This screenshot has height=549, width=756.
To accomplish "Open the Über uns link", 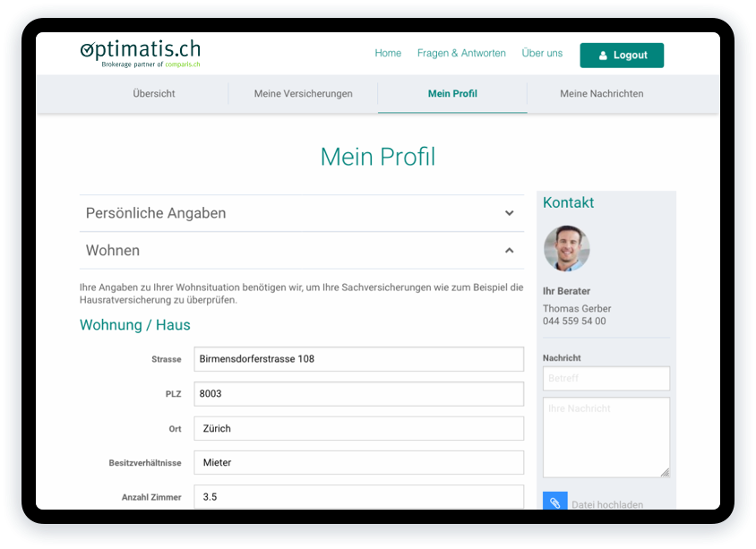I will (542, 54).
